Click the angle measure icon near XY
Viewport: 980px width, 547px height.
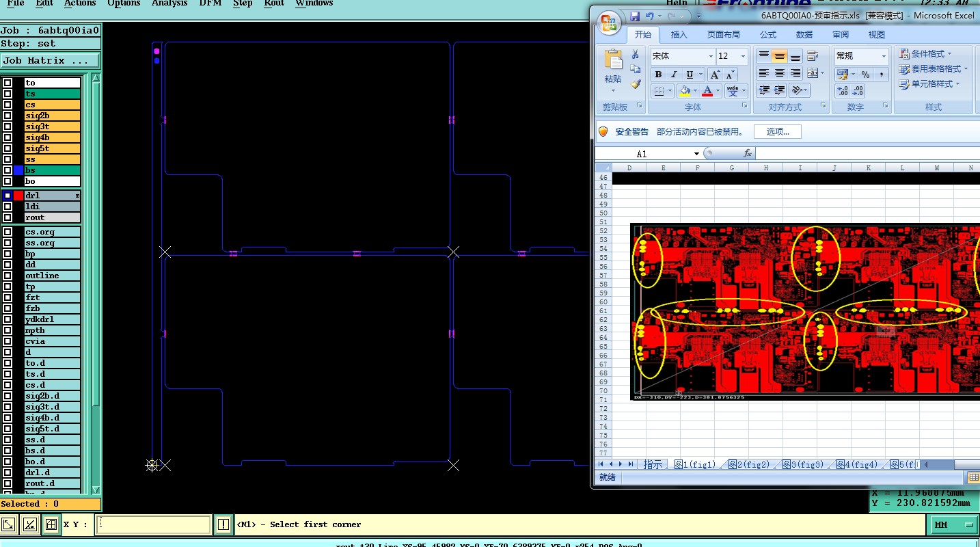pos(29,524)
